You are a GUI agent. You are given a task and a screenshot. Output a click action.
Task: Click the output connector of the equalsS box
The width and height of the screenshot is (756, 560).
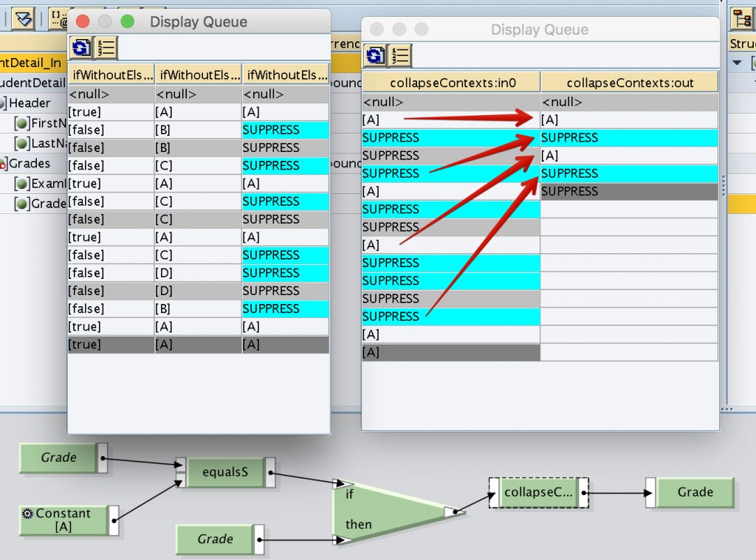point(270,472)
